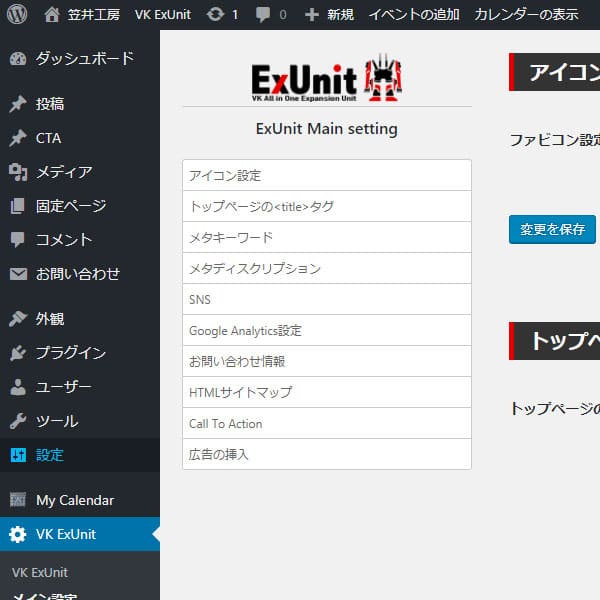The width and height of the screenshot is (600, 600).
Task: Click the 設定 sliders icon
Action: [x=18, y=455]
